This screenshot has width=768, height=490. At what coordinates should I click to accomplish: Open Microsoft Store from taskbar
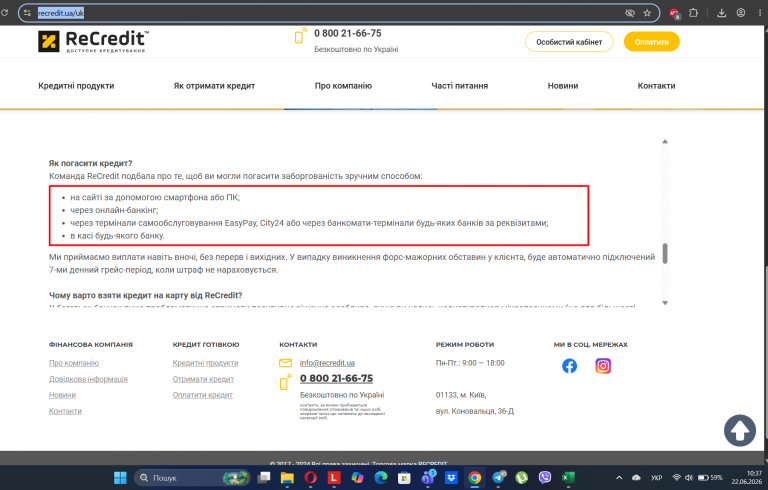(404, 478)
